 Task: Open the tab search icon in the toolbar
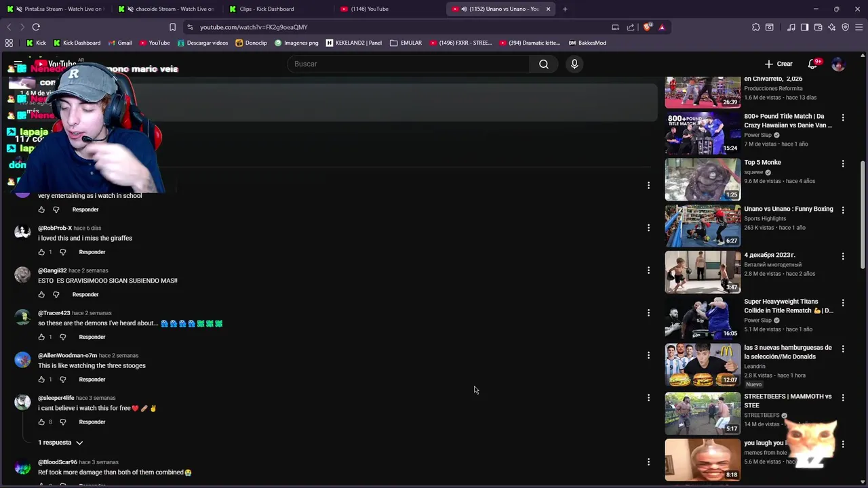pyautogui.click(x=770, y=27)
